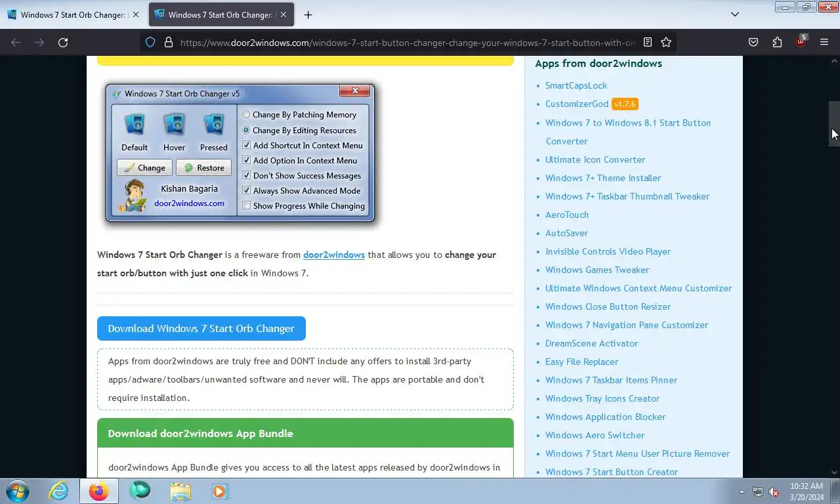Screen dimensions: 840x504
Task: Open the Windows Aero Switcher link
Action: (595, 435)
